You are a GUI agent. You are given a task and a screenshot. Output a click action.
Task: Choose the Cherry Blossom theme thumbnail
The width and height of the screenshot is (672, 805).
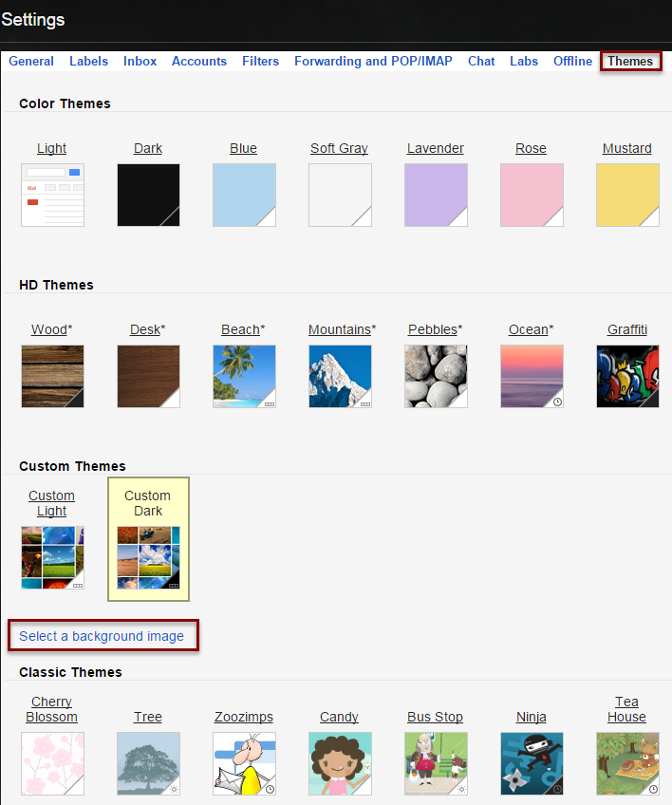pos(52,763)
